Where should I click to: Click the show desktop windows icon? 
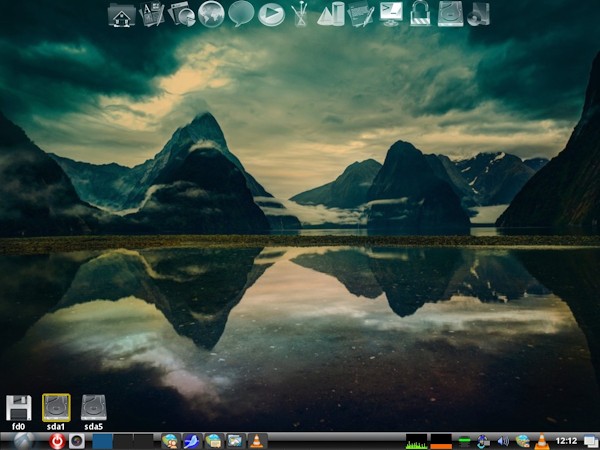click(592, 441)
